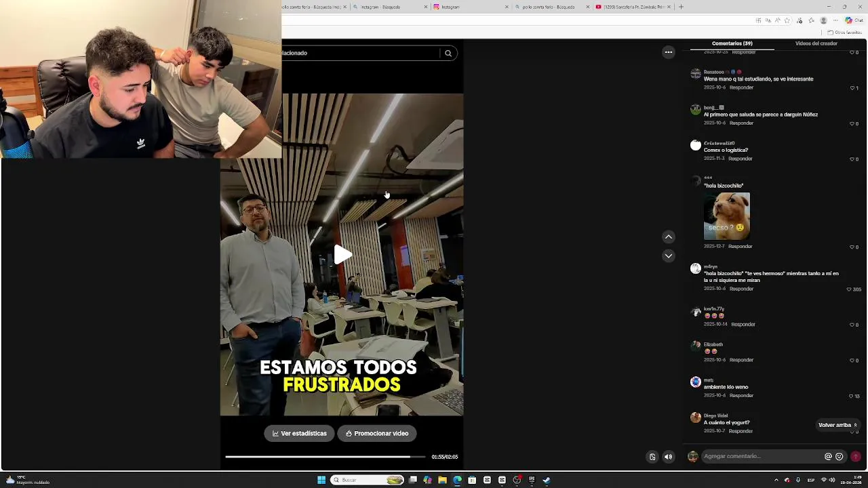Open File Explorer from taskbar
The height and width of the screenshot is (488, 868).
point(442,480)
